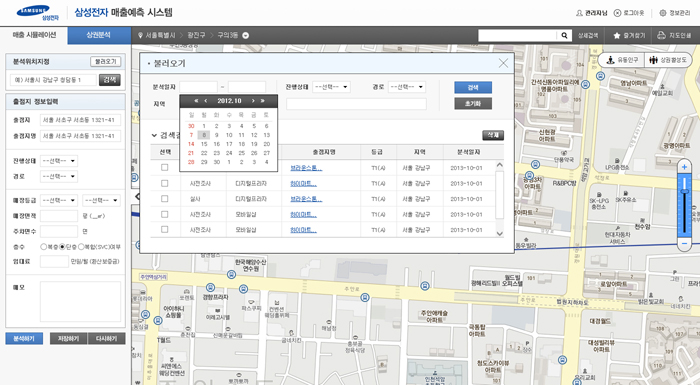Click 분석하기 button
700x385 pixels.
24,339
